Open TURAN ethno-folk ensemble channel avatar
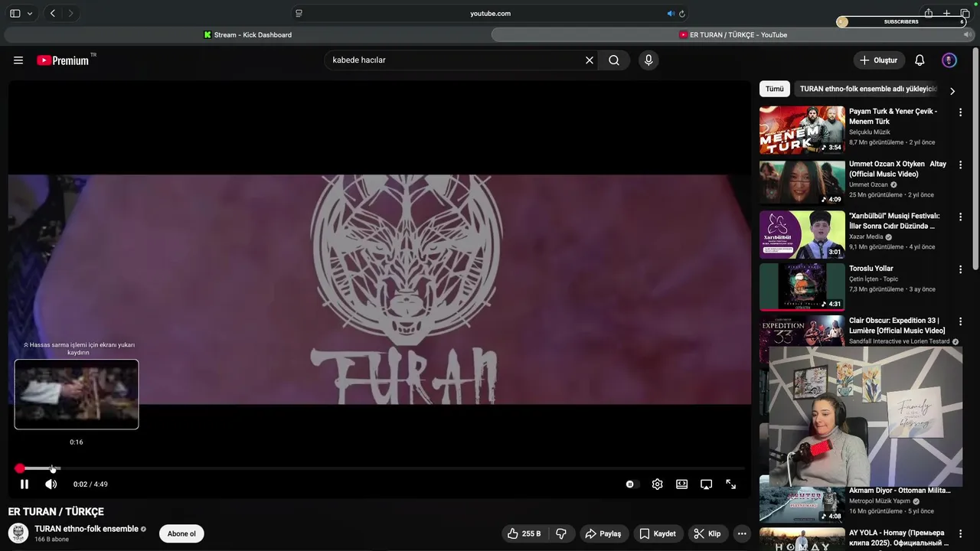980x551 pixels. [18, 533]
